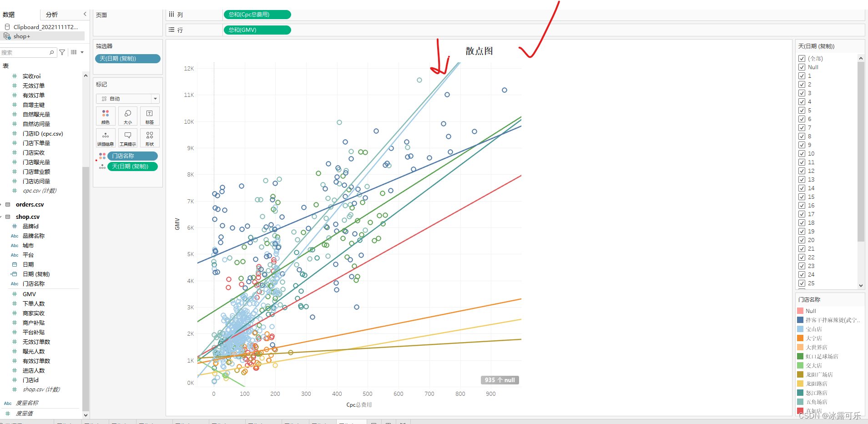The height and width of the screenshot is (424, 868).
Task: Click the number icon of GMV field
Action: click(15, 294)
